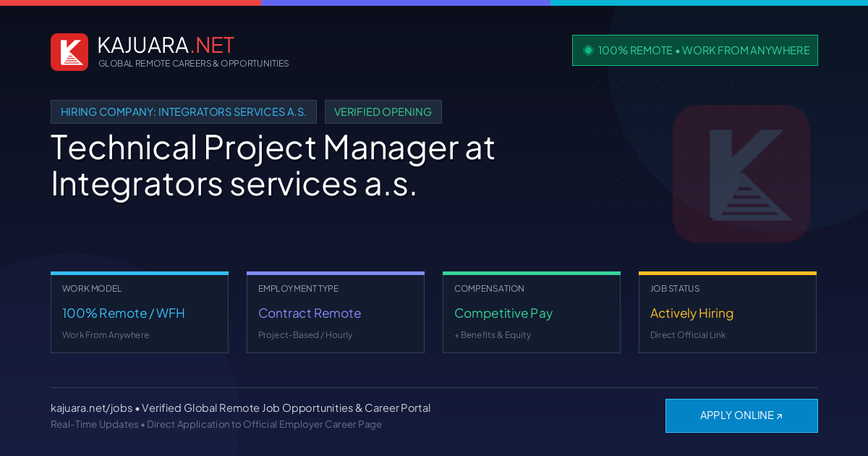868x456 pixels.
Task: Click the Work From Anywhere subtext
Action: tap(106, 335)
